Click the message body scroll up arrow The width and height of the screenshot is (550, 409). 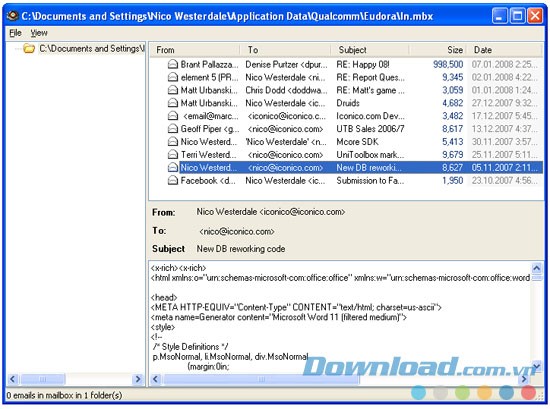tap(536, 268)
